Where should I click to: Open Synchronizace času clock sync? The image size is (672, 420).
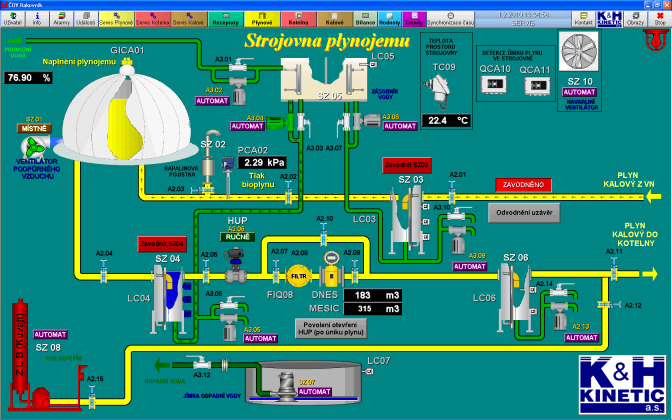pos(449,19)
